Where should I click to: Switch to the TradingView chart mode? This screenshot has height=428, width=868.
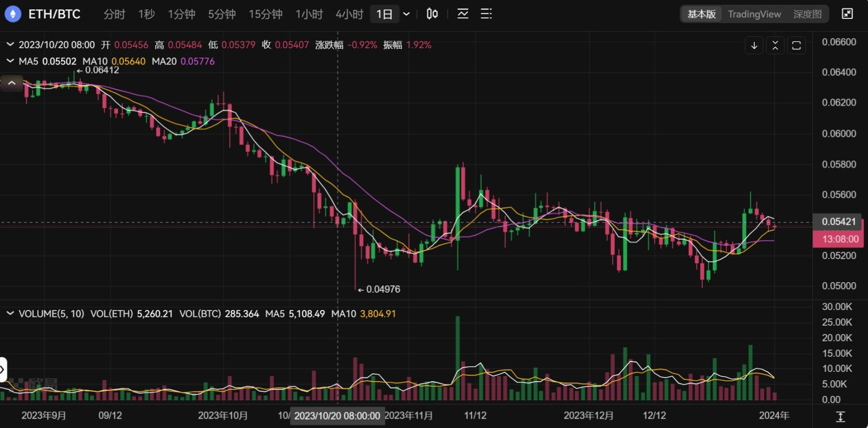754,14
